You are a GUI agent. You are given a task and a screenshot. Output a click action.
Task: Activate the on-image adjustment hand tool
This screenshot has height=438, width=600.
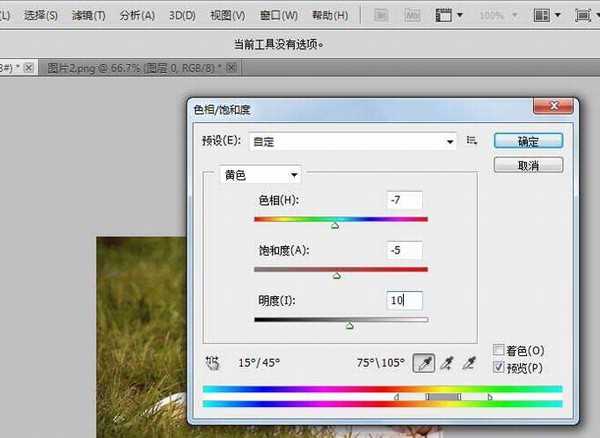212,362
